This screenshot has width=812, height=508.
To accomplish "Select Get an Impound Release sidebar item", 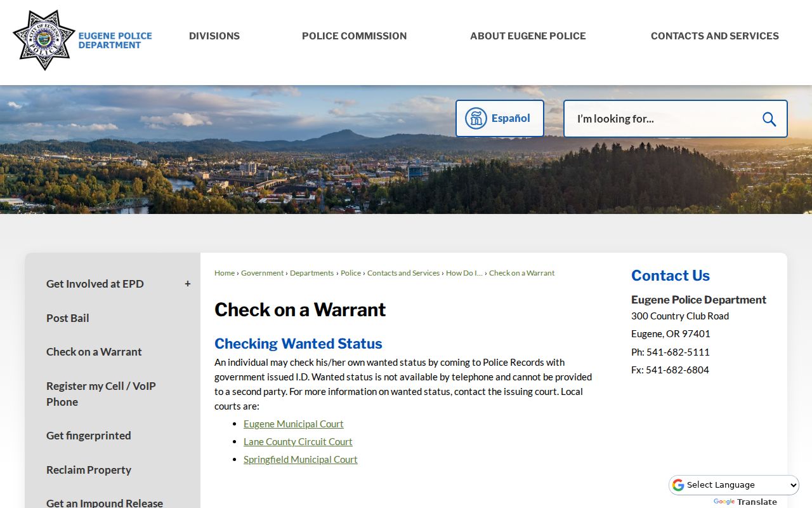I will (x=105, y=503).
